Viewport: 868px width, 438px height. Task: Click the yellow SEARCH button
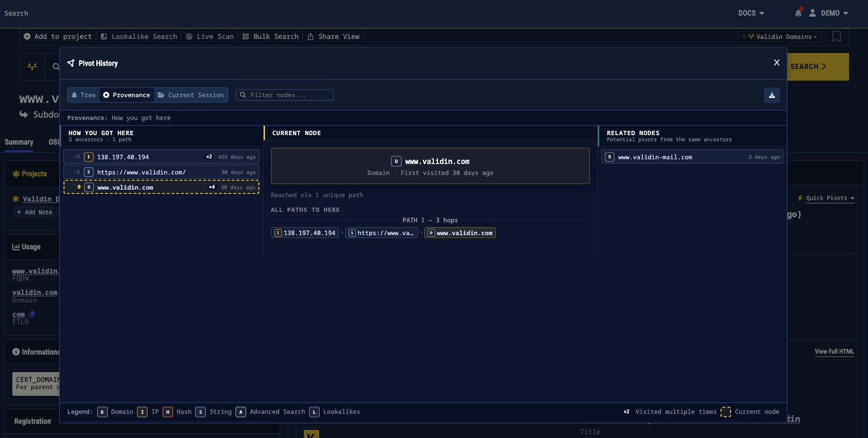coord(817,67)
